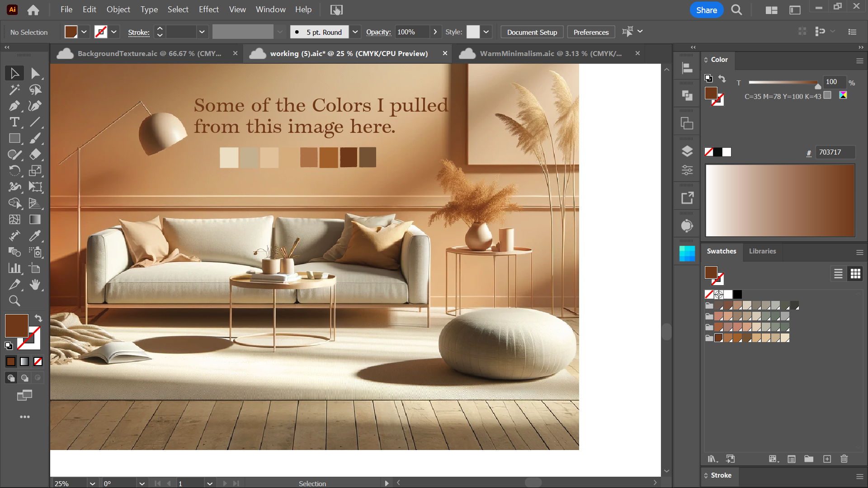Select the Magic Wand tool
Viewport: 868px width, 488px height.
pos(14,89)
